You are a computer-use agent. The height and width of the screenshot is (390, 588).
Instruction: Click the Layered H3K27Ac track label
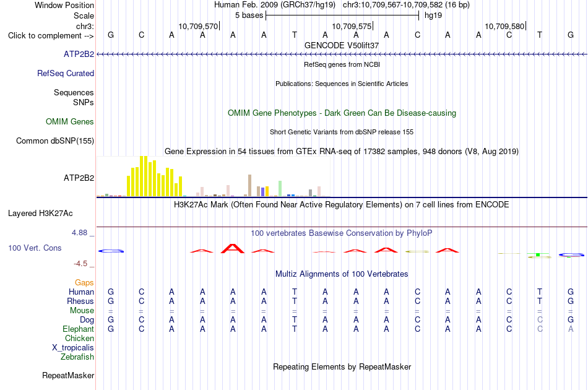coord(40,214)
